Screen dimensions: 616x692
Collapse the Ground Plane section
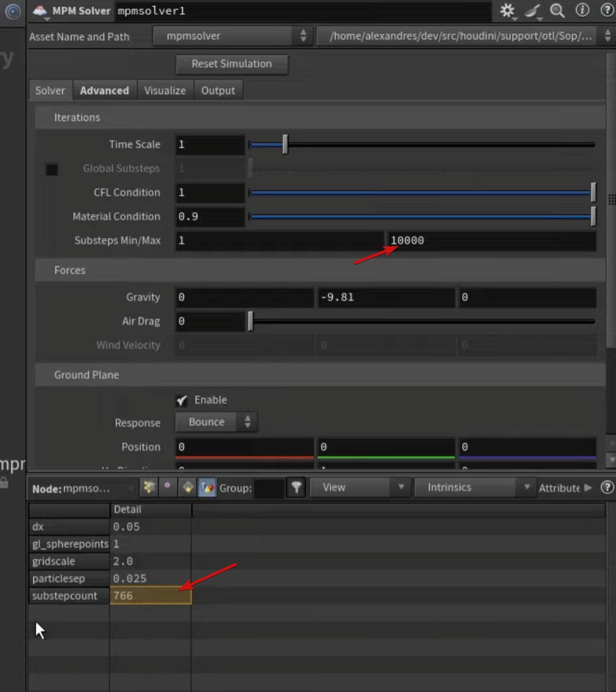click(x=320, y=375)
